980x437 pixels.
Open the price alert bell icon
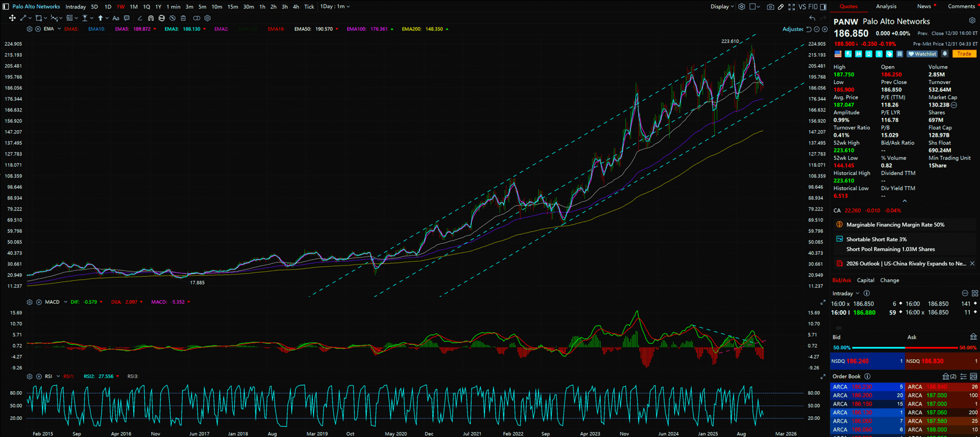point(944,54)
